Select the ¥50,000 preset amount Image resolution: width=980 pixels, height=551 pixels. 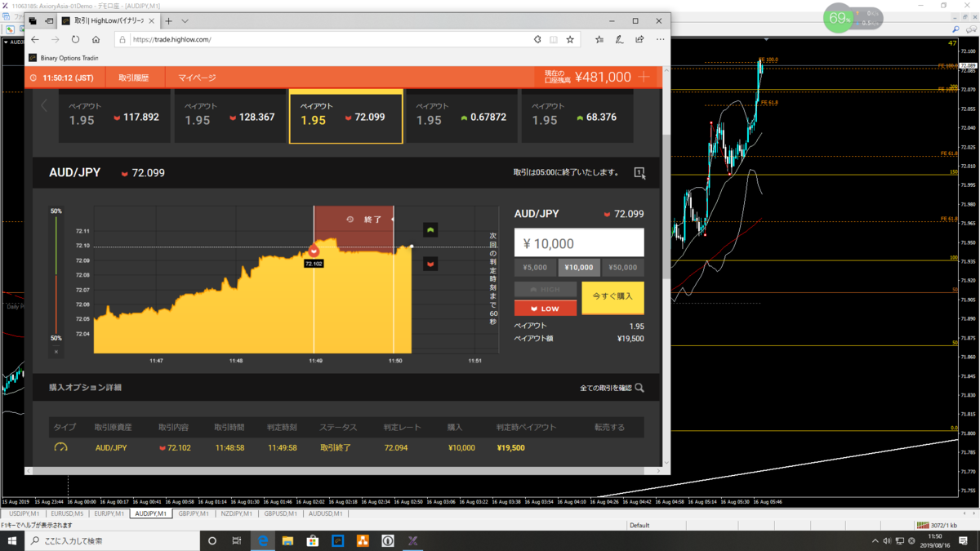(623, 268)
